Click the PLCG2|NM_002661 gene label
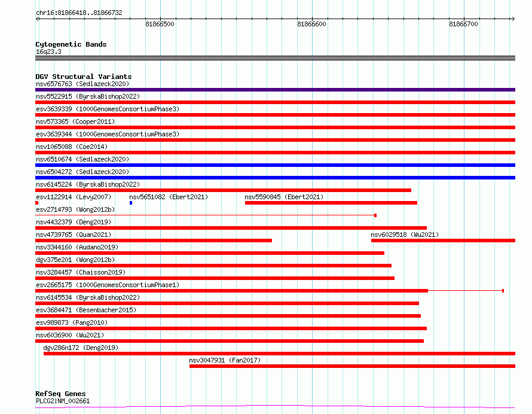 tap(63, 401)
